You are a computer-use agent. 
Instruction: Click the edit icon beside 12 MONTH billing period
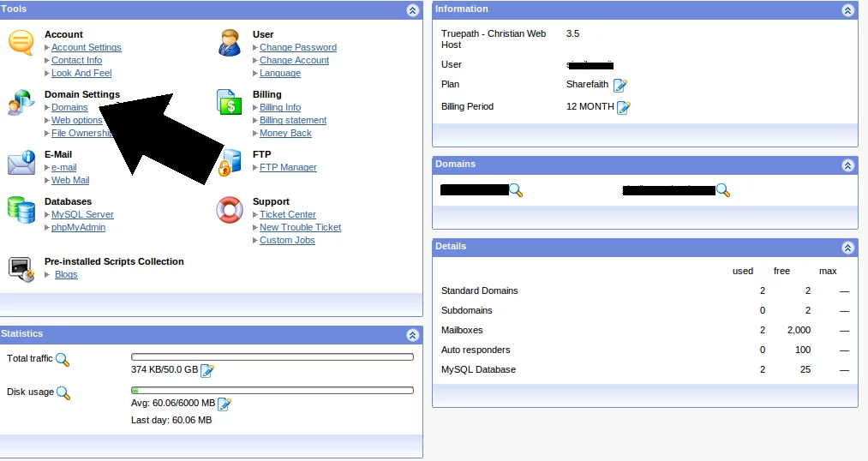pyautogui.click(x=624, y=107)
